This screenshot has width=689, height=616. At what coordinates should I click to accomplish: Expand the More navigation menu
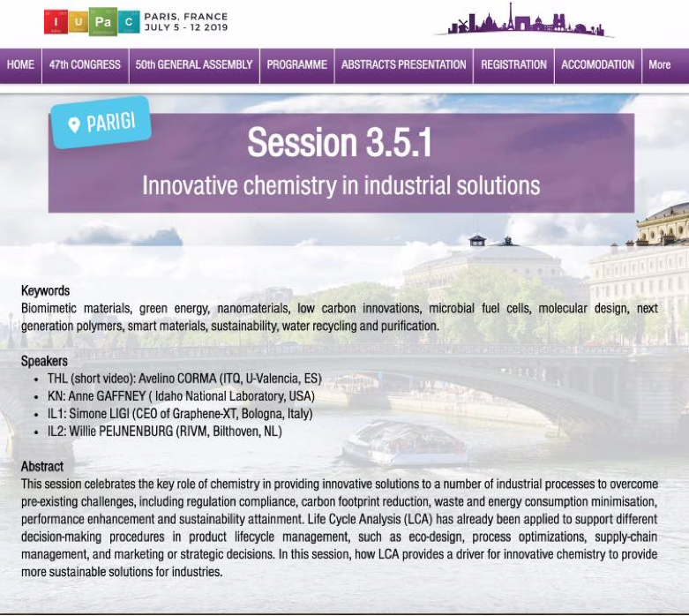[659, 64]
